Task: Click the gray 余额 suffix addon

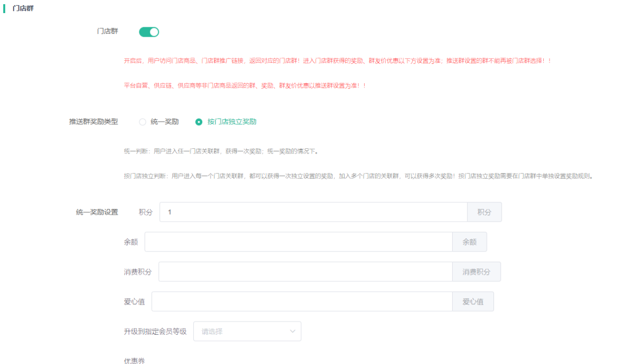Action: tap(469, 242)
